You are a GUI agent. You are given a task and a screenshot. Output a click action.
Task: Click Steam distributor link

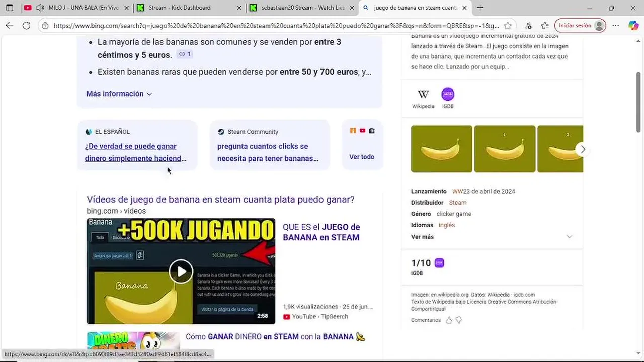coord(457,203)
